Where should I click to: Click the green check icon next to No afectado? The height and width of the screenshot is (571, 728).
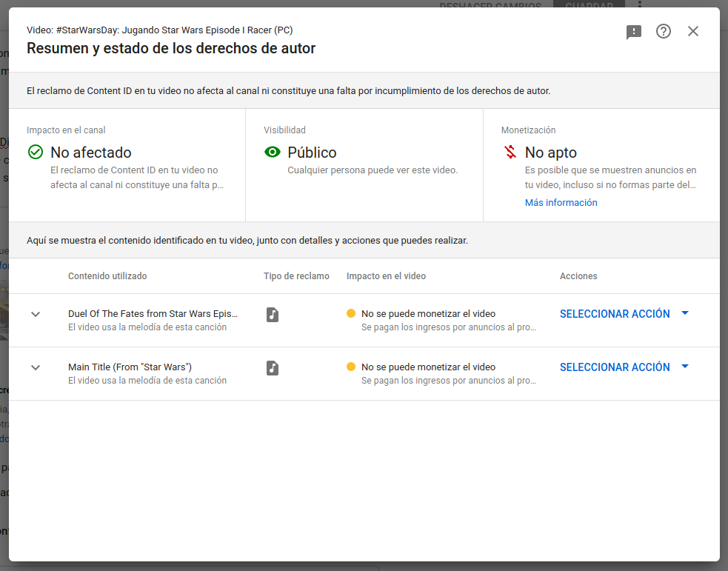click(x=34, y=152)
